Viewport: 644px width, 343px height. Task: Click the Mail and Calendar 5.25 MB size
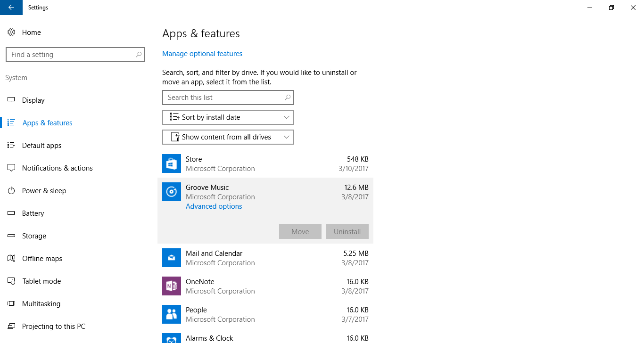(356, 253)
